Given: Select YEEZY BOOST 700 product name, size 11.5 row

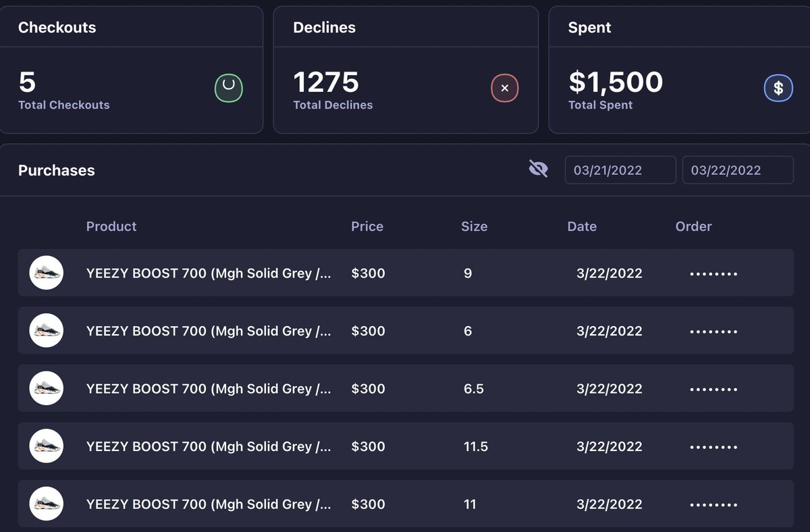Looking at the screenshot, I should (209, 446).
